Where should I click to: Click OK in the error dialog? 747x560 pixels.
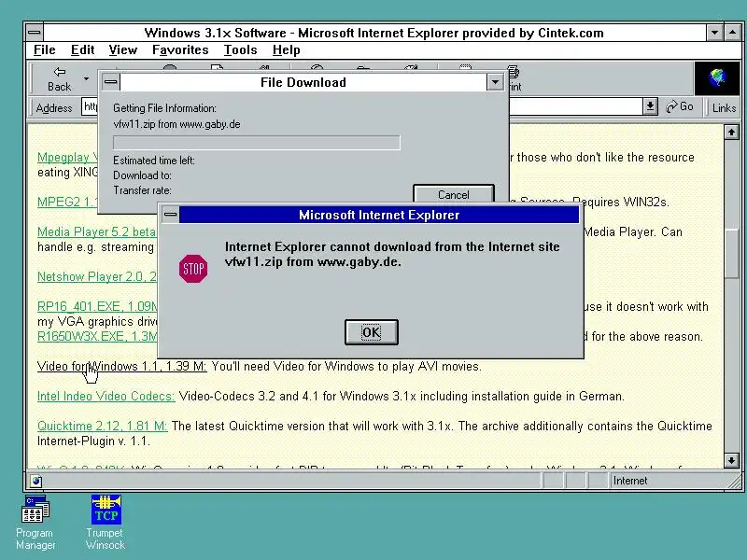click(371, 332)
